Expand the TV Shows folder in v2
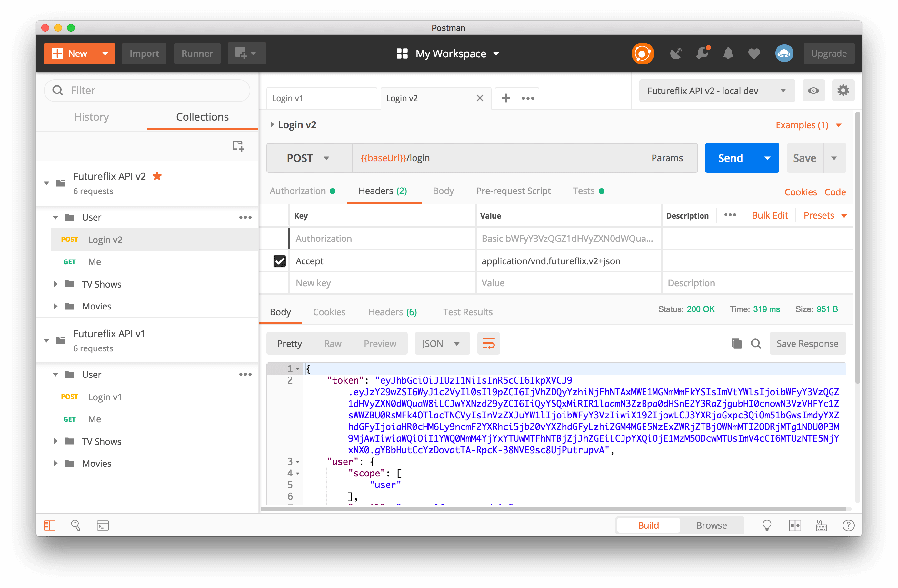 tap(55, 284)
